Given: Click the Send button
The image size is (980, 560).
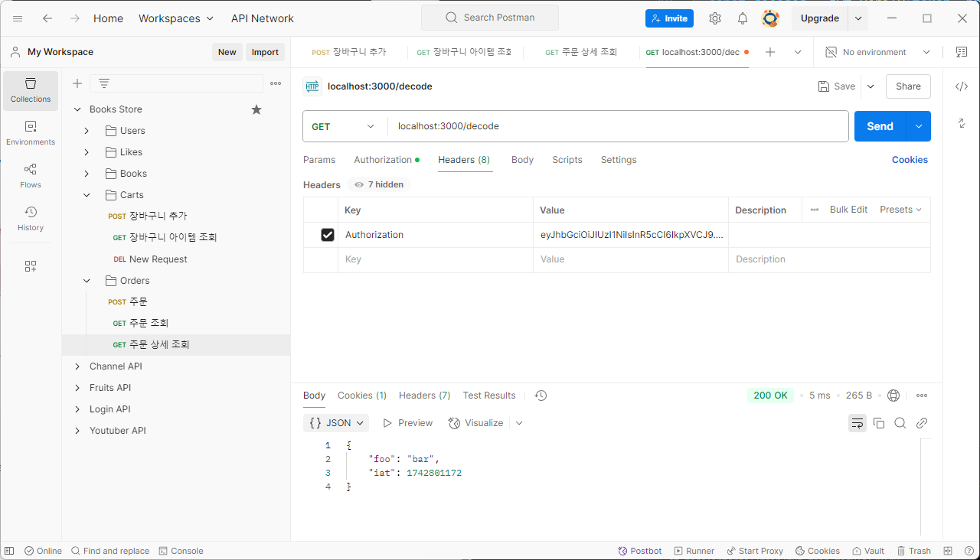Looking at the screenshot, I should 880,126.
